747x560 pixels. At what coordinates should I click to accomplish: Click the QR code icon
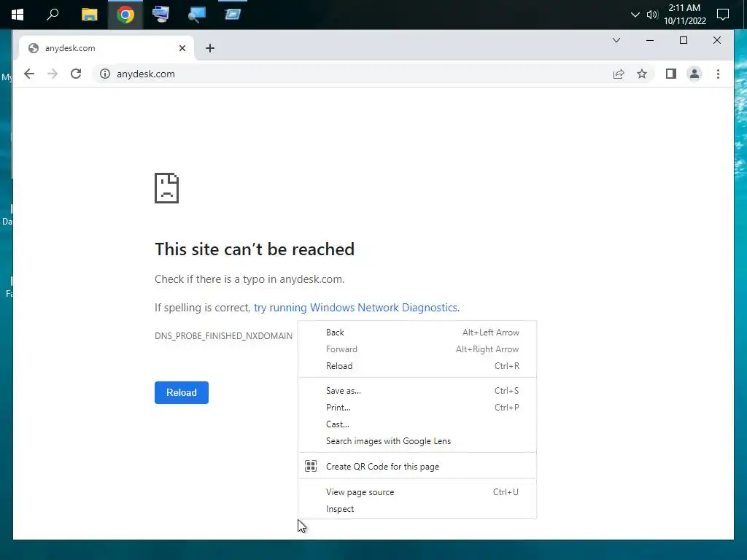pyautogui.click(x=311, y=466)
